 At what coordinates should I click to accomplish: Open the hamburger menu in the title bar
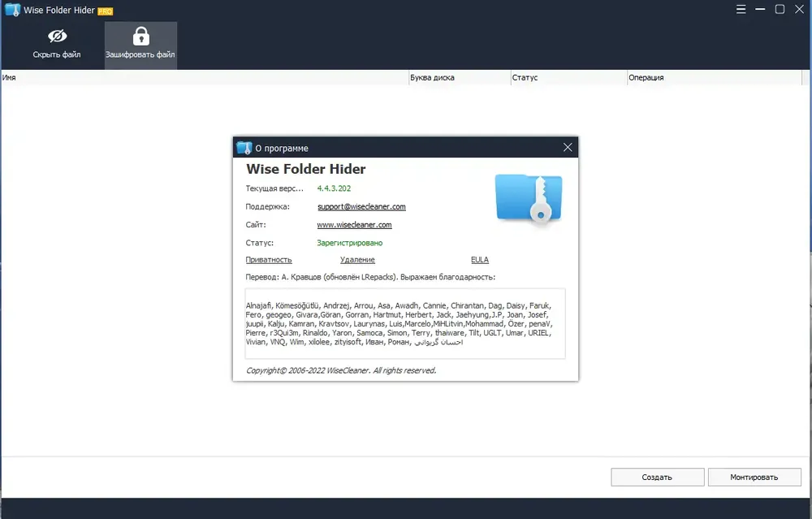741,9
